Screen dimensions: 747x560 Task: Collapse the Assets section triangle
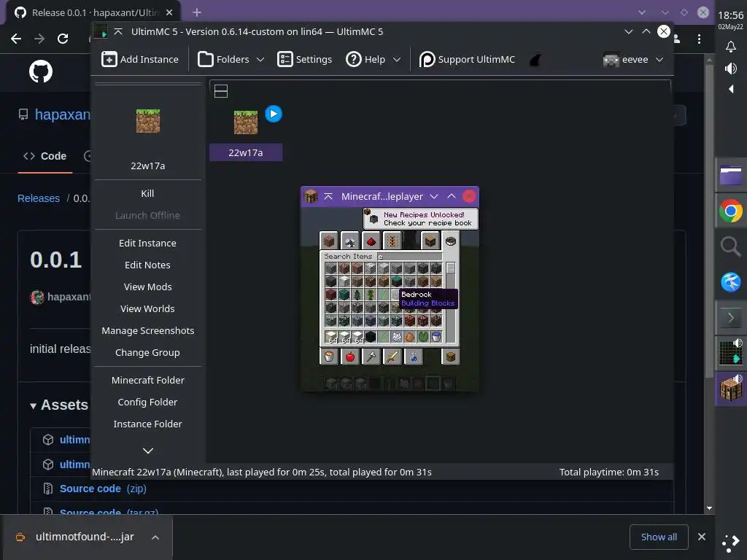pos(33,405)
